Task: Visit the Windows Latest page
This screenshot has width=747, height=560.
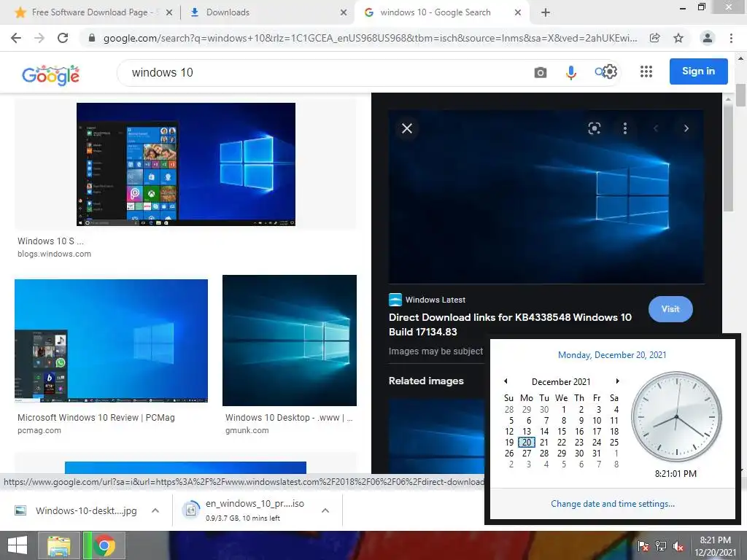Action: pyautogui.click(x=670, y=309)
